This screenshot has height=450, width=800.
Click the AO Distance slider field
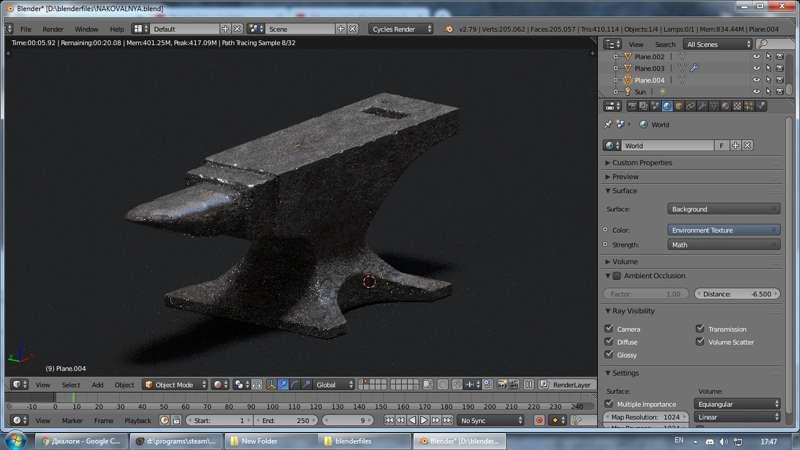(x=737, y=294)
